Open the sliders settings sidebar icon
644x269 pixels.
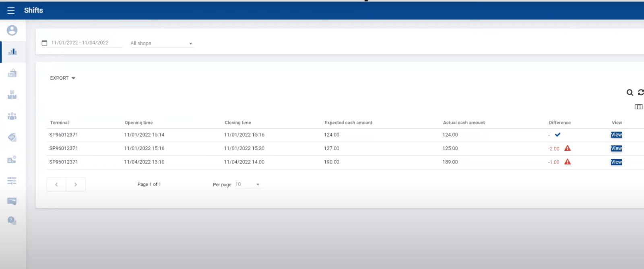click(12, 181)
